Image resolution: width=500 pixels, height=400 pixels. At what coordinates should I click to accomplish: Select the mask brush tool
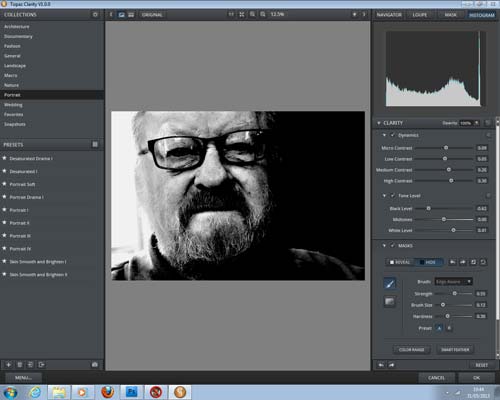(x=390, y=284)
